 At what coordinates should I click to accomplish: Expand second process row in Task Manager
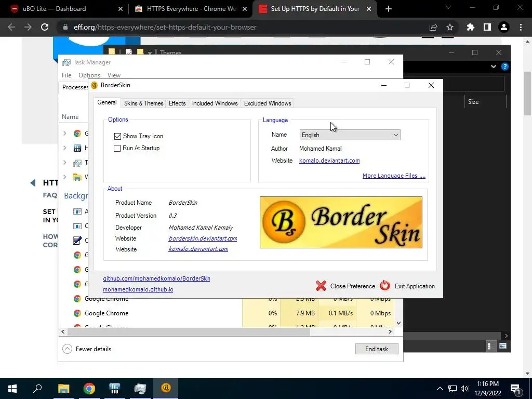[x=65, y=148]
